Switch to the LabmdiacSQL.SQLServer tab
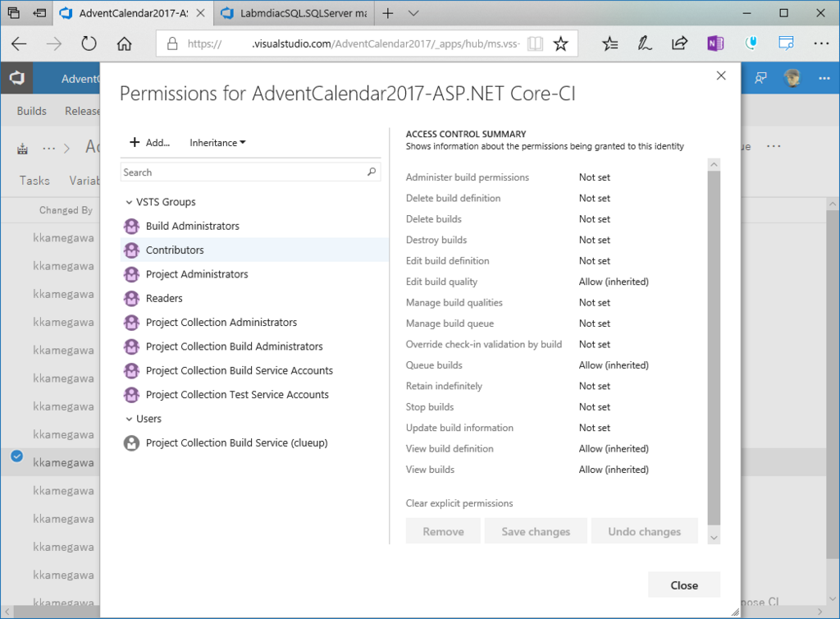This screenshot has height=619, width=840. click(295, 13)
